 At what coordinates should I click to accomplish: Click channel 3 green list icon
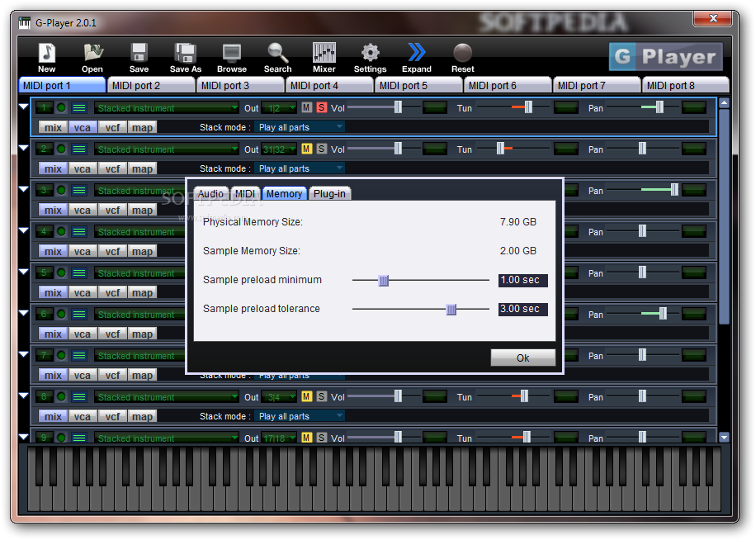(79, 191)
